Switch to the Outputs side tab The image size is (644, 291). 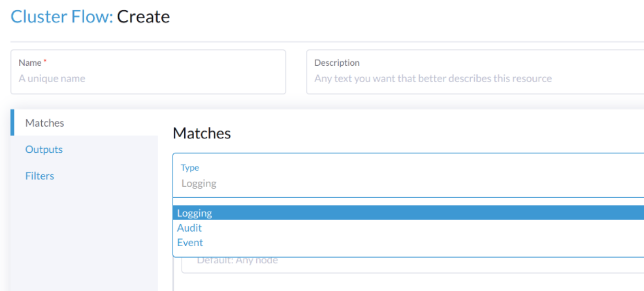pyautogui.click(x=44, y=150)
